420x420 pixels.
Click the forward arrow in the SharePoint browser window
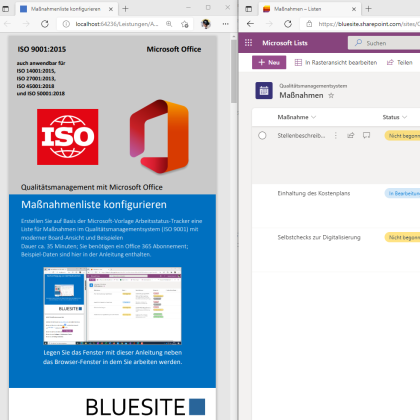coord(269,24)
